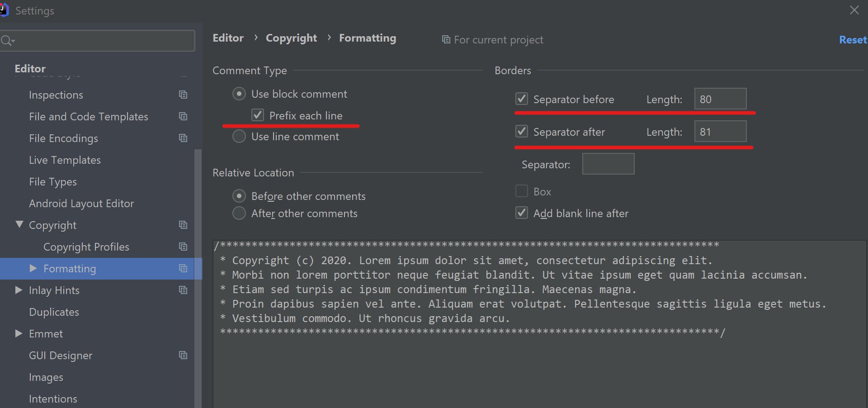Toggle the Separator before checkbox
Screen dimensions: 868x408
[x=522, y=99]
